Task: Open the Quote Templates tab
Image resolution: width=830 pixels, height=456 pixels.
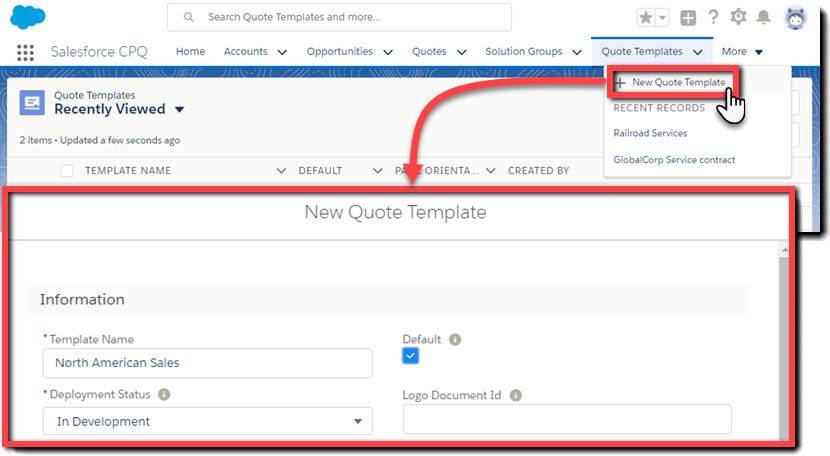Action: pos(642,51)
